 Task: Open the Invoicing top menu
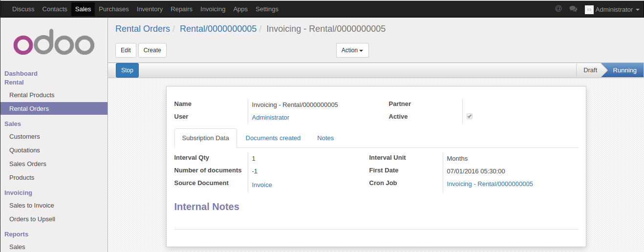click(213, 9)
